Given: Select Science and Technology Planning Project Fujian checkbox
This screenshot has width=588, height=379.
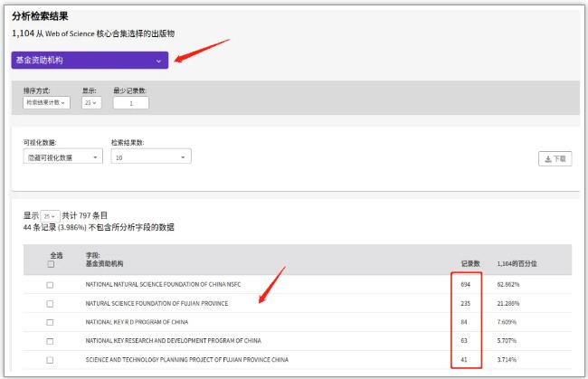Looking at the screenshot, I should coord(51,360).
